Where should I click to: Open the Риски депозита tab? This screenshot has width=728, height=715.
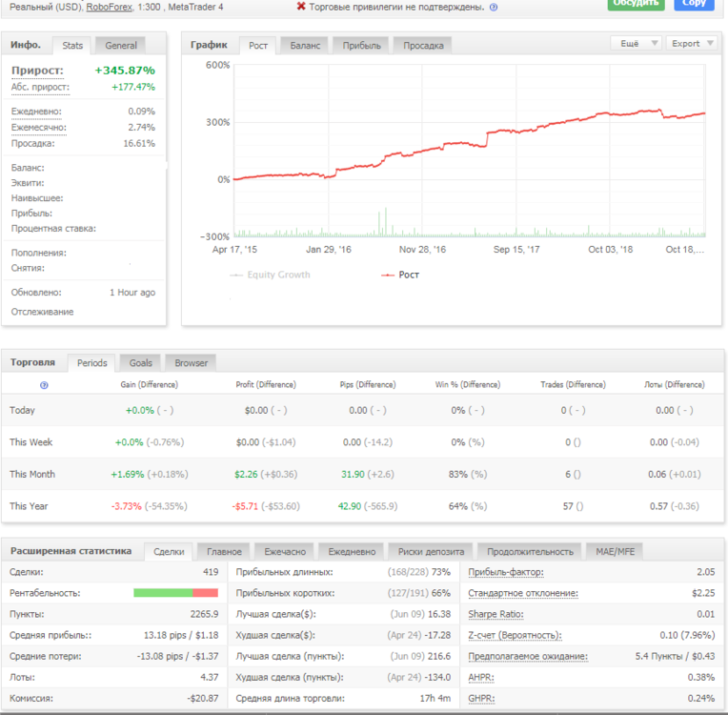[431, 551]
